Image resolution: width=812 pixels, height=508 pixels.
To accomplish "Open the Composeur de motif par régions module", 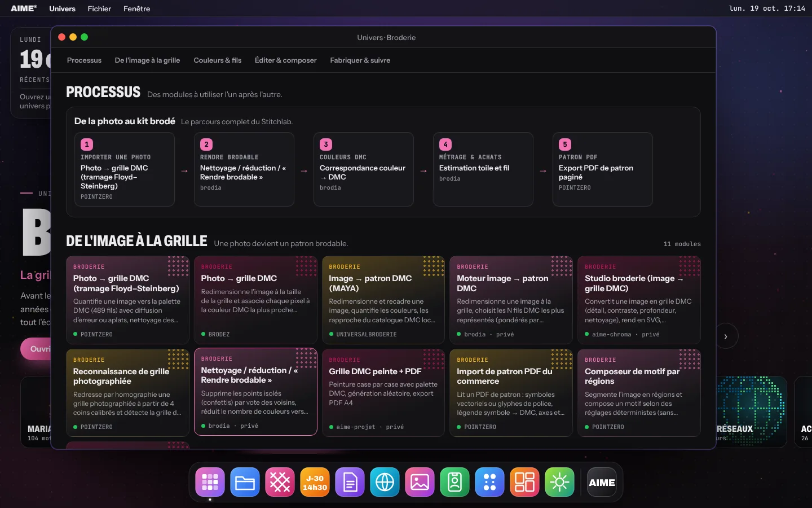I will (x=639, y=393).
